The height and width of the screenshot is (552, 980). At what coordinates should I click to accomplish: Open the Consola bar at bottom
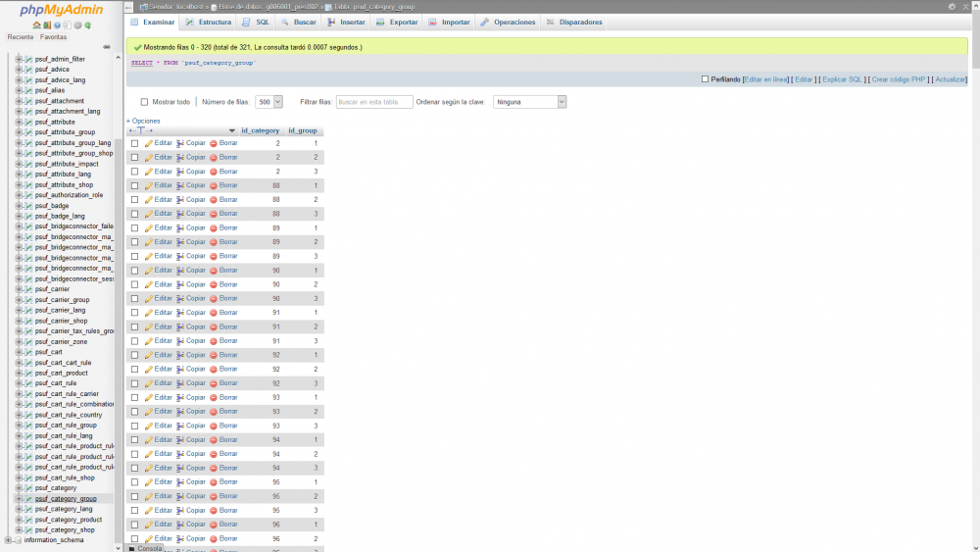pos(145,548)
